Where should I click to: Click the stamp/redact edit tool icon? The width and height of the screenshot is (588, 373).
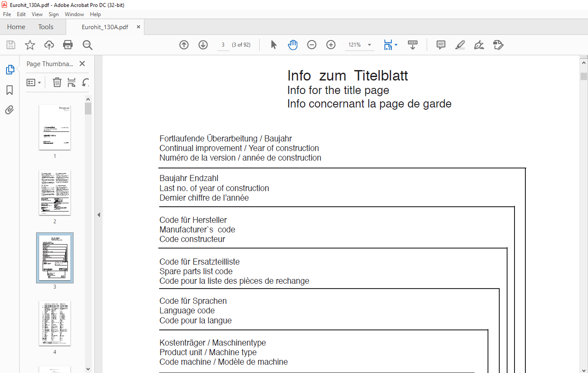point(498,45)
